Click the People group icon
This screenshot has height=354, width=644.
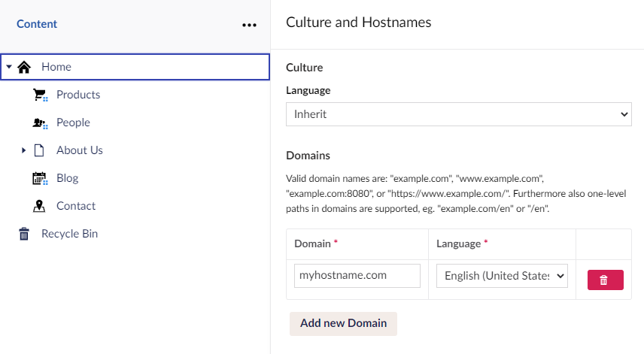pos(40,123)
